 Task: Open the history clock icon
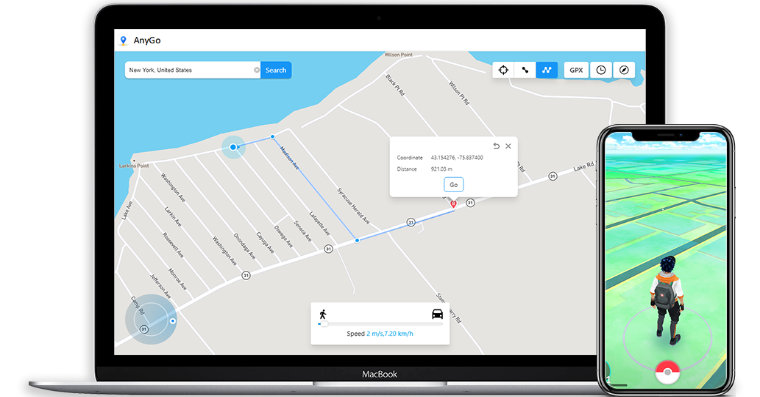(x=601, y=70)
